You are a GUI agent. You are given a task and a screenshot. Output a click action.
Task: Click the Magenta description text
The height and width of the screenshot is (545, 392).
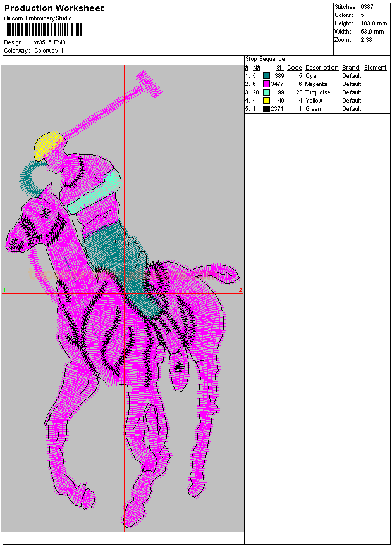[x=316, y=84]
